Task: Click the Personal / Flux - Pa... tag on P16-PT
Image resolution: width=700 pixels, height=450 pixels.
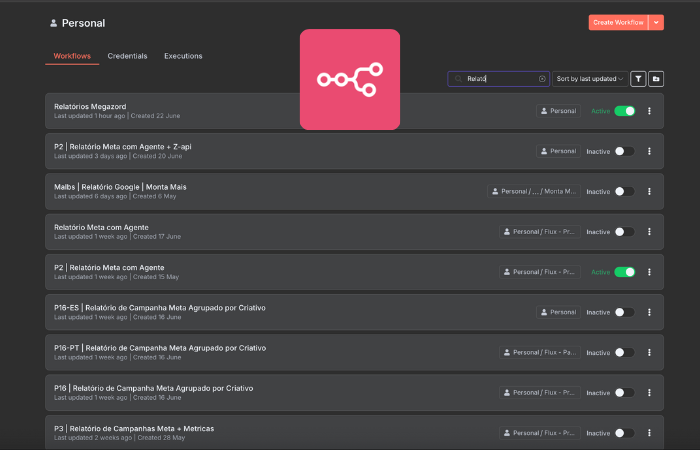Action: click(540, 353)
